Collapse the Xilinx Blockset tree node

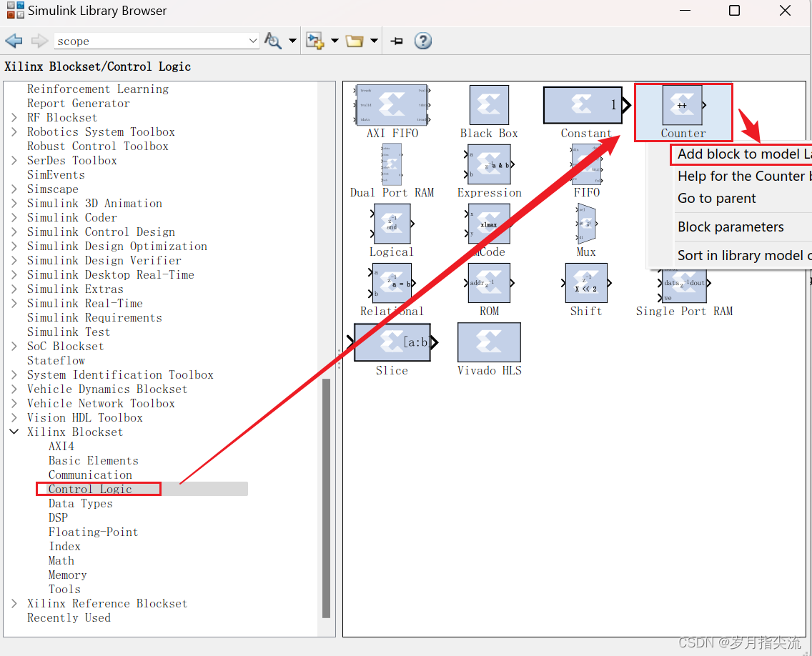tap(14, 432)
